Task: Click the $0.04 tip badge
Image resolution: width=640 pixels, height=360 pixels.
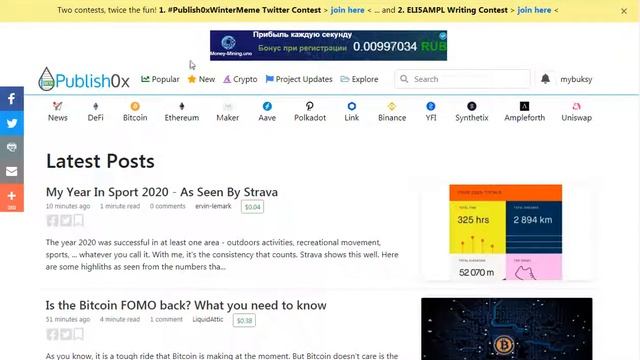Action: (x=252, y=207)
